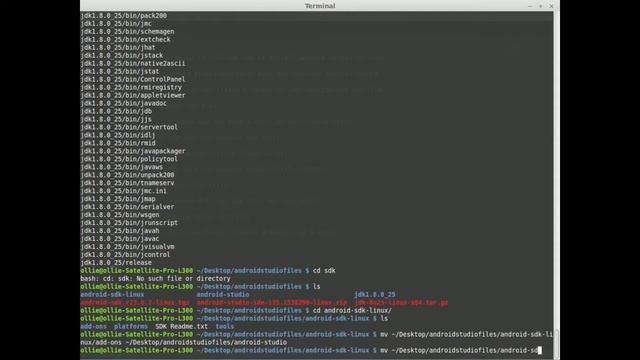Click line jdk1.8.0_25/bin/serialver

(127, 207)
